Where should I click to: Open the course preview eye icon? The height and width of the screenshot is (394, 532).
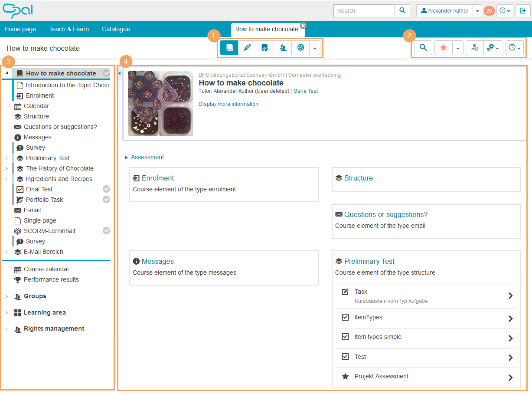265,48
